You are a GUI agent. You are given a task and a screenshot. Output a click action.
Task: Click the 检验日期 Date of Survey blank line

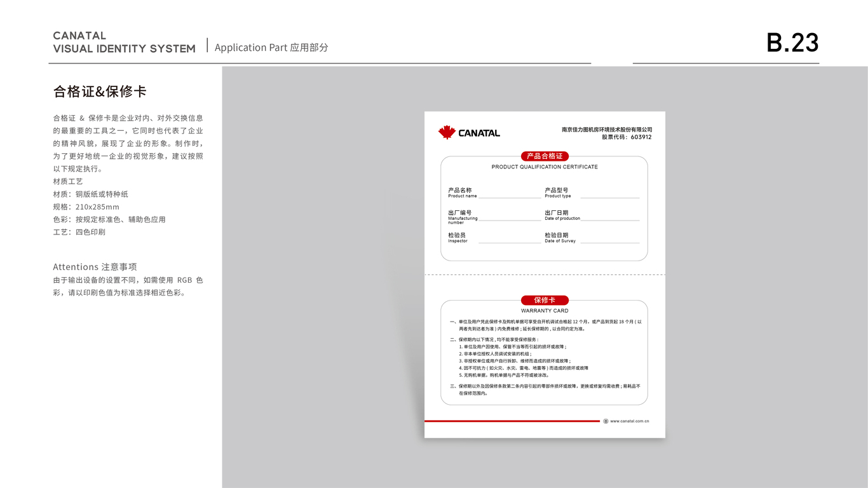(610, 242)
